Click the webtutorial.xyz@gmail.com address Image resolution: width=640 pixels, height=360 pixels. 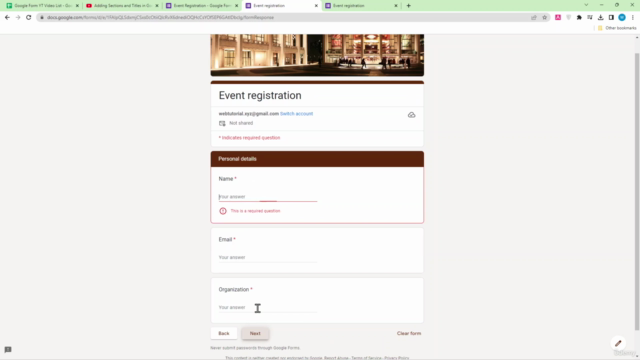pyautogui.click(x=249, y=114)
